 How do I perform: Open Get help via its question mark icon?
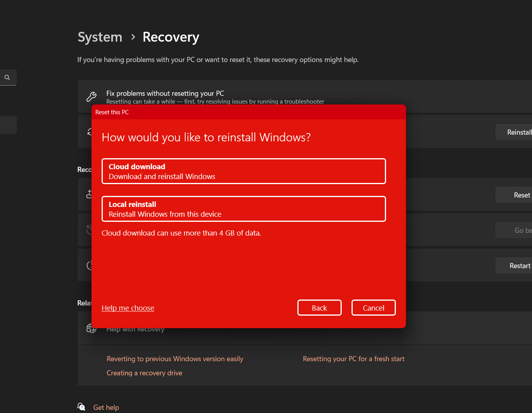81,407
